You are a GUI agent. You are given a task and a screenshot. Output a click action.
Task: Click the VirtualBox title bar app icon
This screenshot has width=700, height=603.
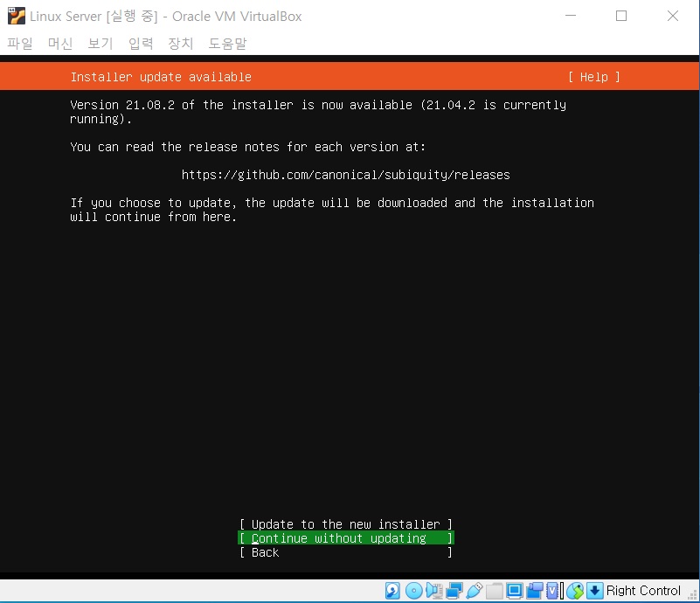click(17, 16)
